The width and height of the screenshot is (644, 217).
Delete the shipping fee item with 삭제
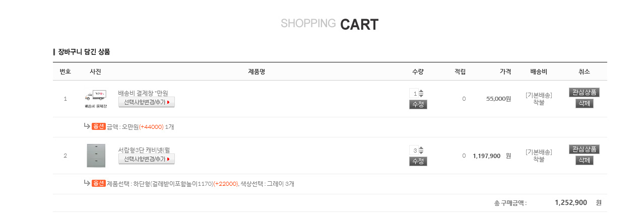click(x=584, y=103)
